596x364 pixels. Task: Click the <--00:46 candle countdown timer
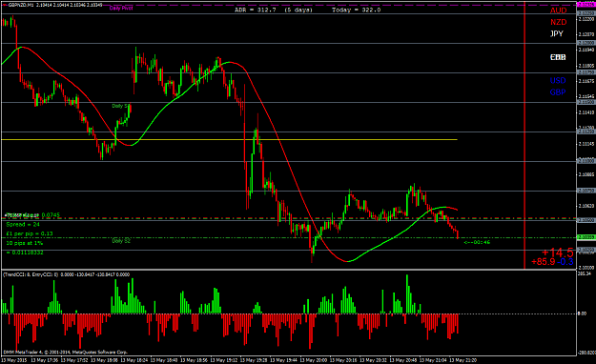(x=477, y=242)
